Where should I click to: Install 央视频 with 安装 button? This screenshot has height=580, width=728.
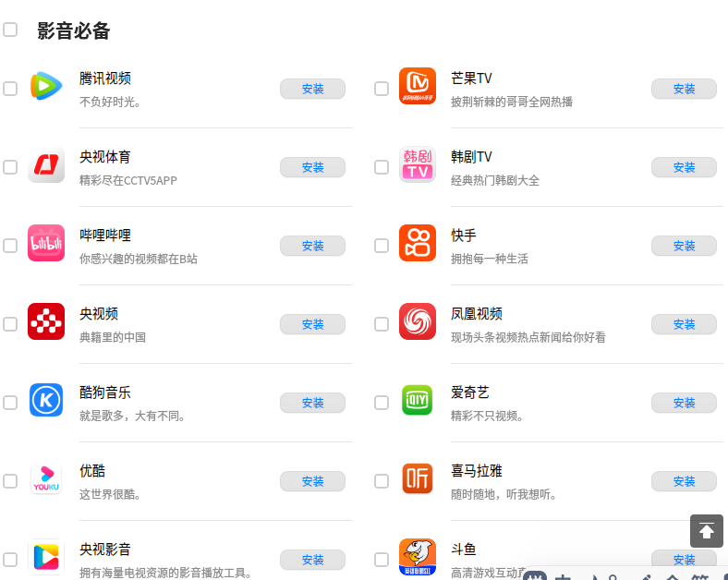(x=312, y=324)
